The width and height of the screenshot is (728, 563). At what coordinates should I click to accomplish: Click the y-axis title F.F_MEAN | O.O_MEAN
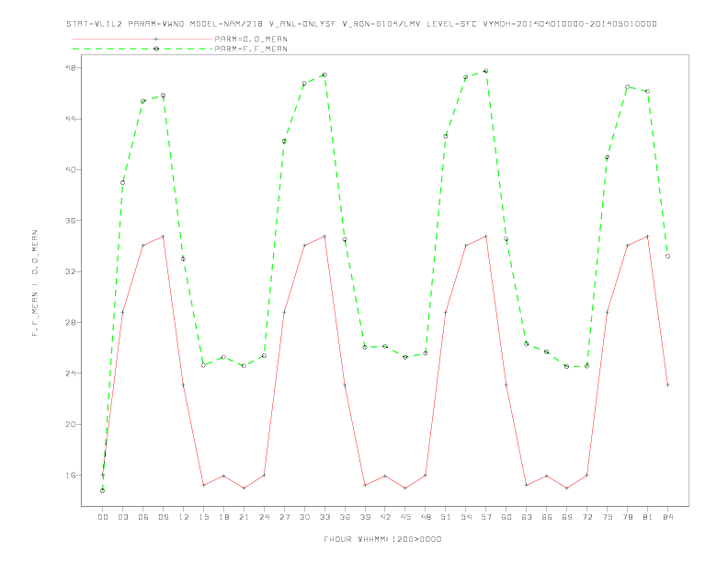coord(35,283)
